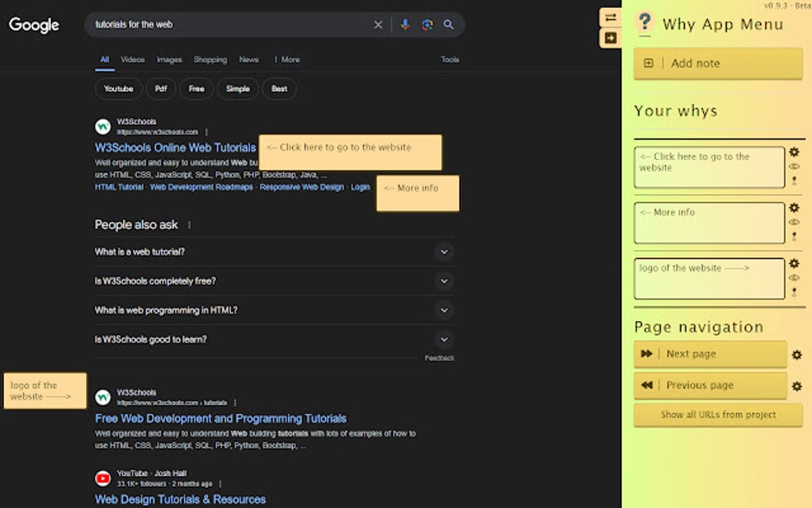This screenshot has width=812, height=508.
Task: Open settings gear for the 'logo of the website' note
Action: 794,263
